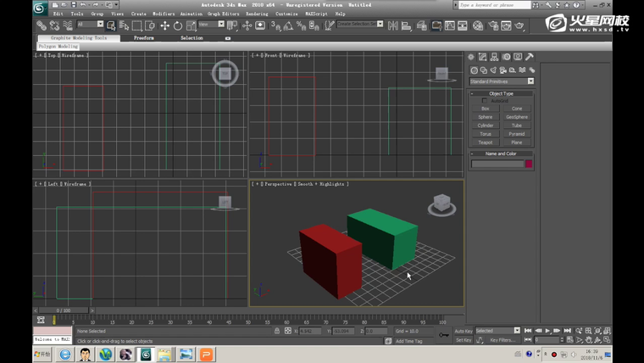Open the Modifiers menu
644x363 pixels.
[x=164, y=14]
